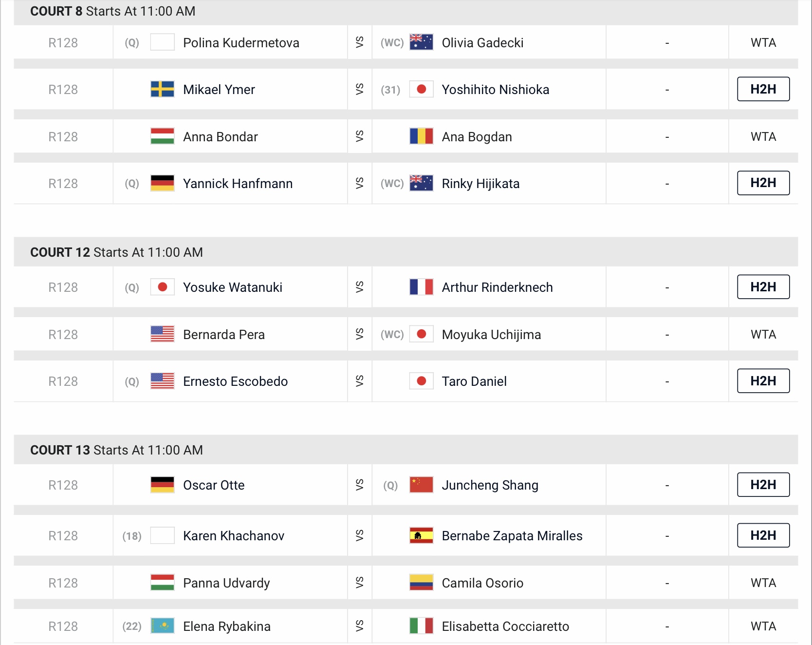Open Taro Daniel's player page
This screenshot has width=812, height=645.
point(474,381)
